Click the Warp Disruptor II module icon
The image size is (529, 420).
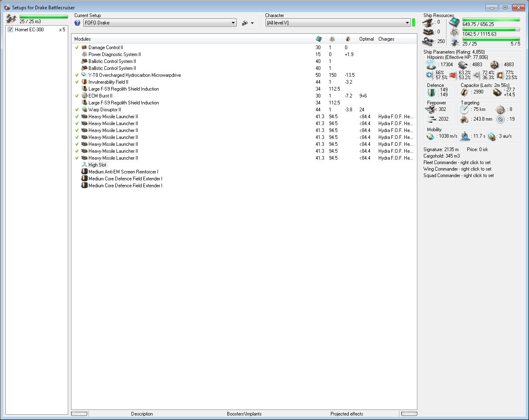pos(84,110)
